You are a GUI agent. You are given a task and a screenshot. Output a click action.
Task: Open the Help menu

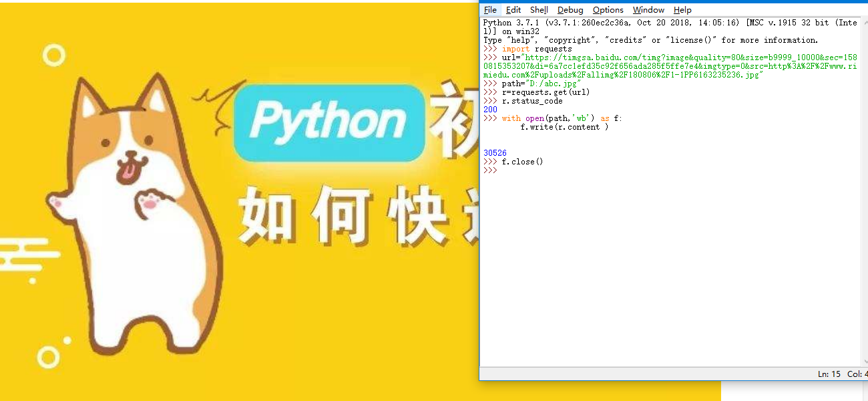coord(682,10)
